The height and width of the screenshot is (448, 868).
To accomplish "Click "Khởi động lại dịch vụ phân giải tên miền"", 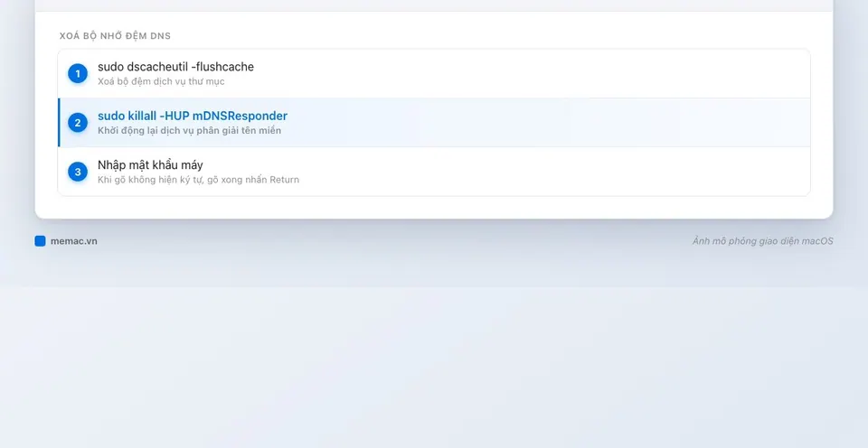I will coord(189,131).
